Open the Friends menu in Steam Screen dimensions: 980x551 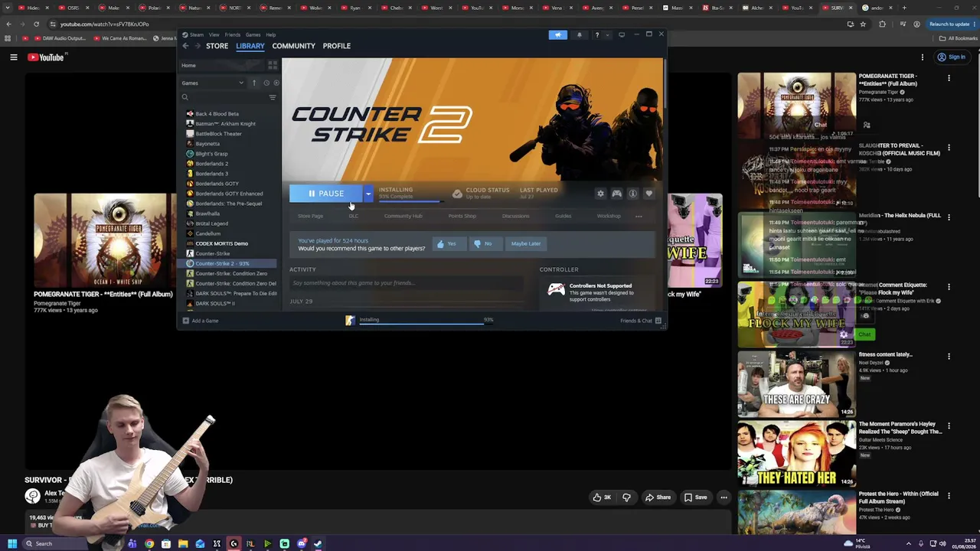[232, 34]
